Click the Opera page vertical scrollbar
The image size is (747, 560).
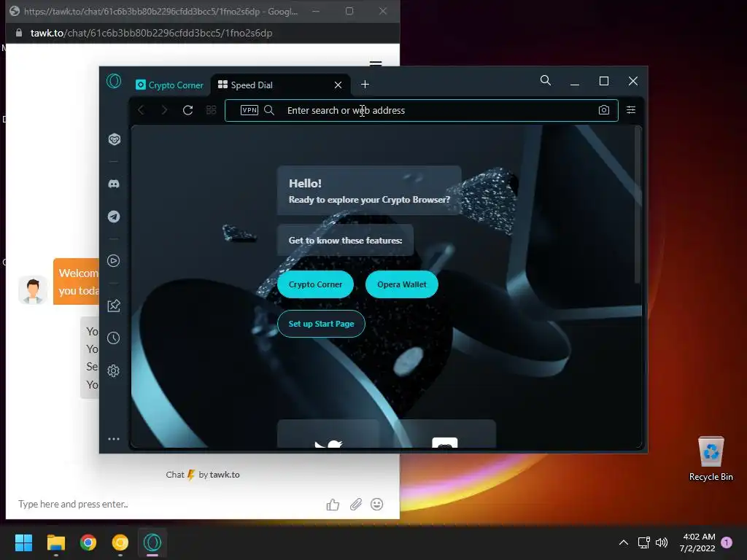pyautogui.click(x=638, y=205)
